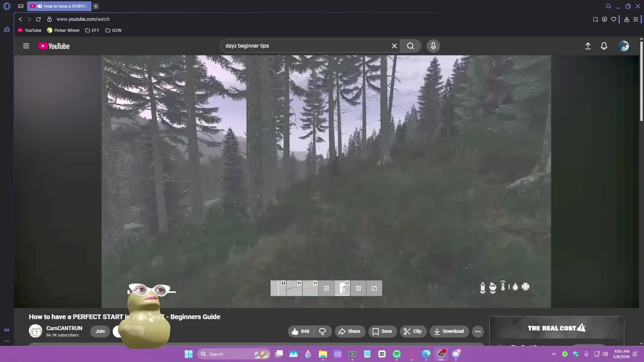The image size is (644, 362).
Task: Open more actions ellipsis under video
Action: point(477,331)
